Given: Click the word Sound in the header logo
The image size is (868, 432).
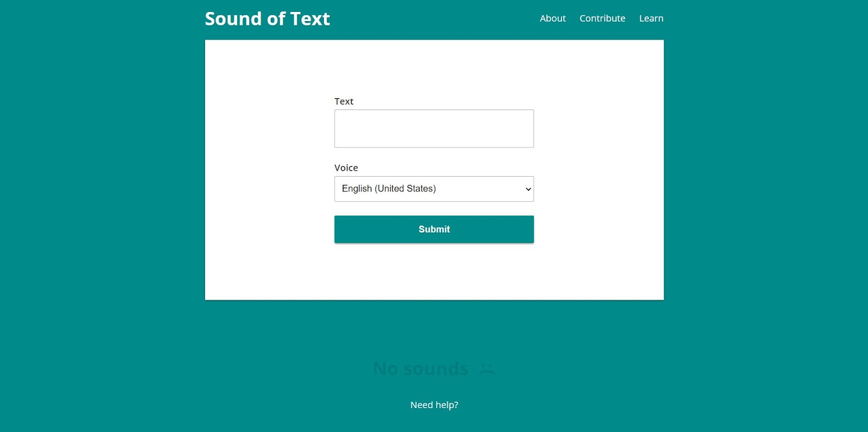Looking at the screenshot, I should tap(233, 19).
